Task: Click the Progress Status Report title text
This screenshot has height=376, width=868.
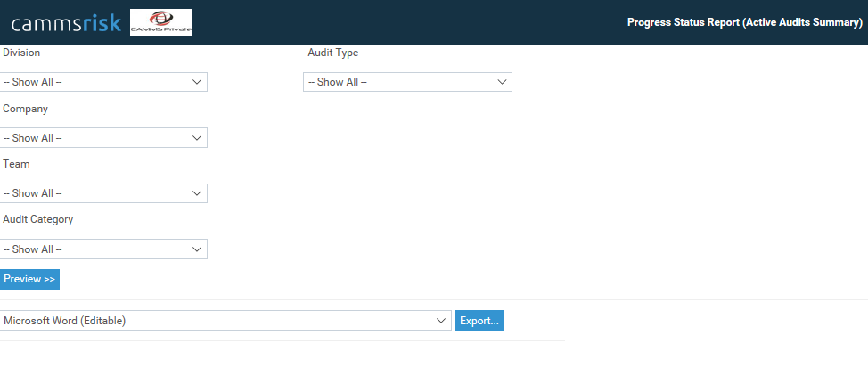Action: click(x=744, y=22)
